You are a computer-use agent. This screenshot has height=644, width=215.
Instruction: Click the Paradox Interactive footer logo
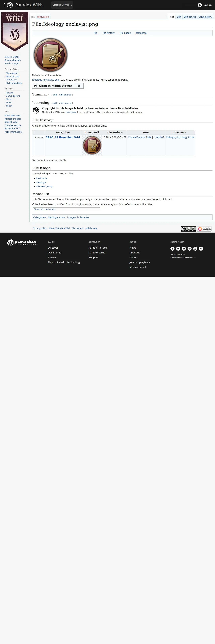pyautogui.click(x=22, y=242)
